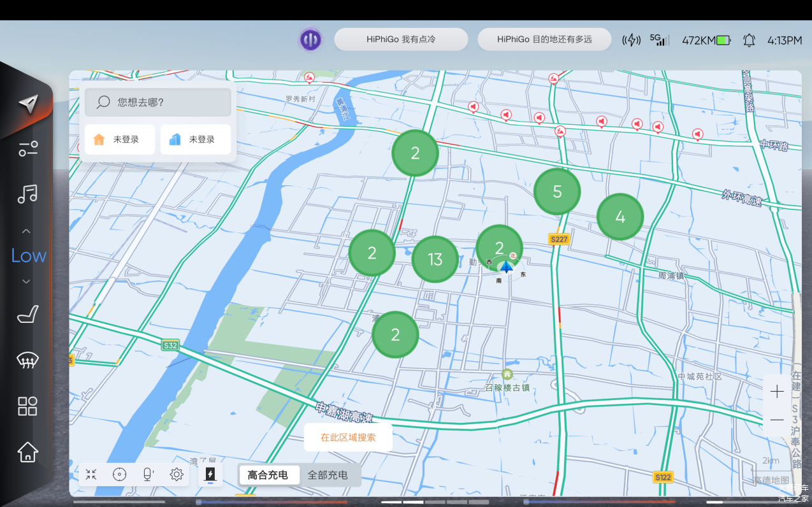The width and height of the screenshot is (812, 507).
Task: Open the music player from the sidebar
Action: coord(27,194)
